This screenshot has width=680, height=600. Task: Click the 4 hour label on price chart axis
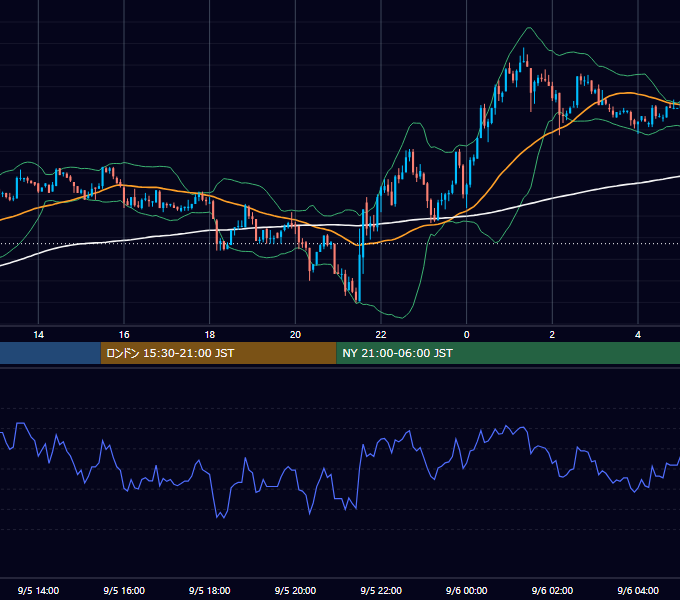pyautogui.click(x=638, y=335)
